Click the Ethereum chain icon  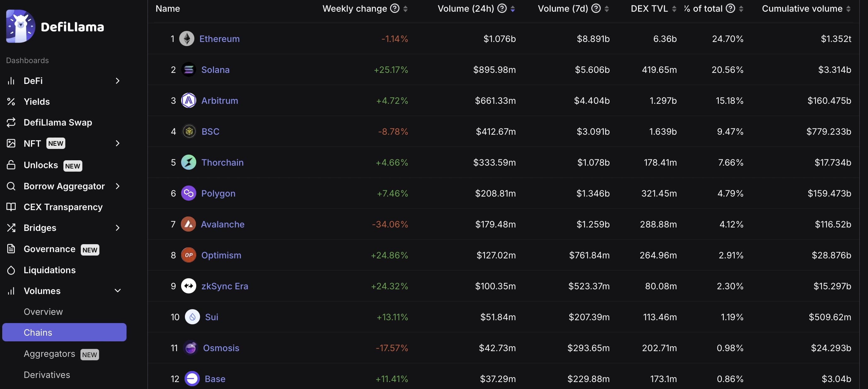tap(187, 39)
